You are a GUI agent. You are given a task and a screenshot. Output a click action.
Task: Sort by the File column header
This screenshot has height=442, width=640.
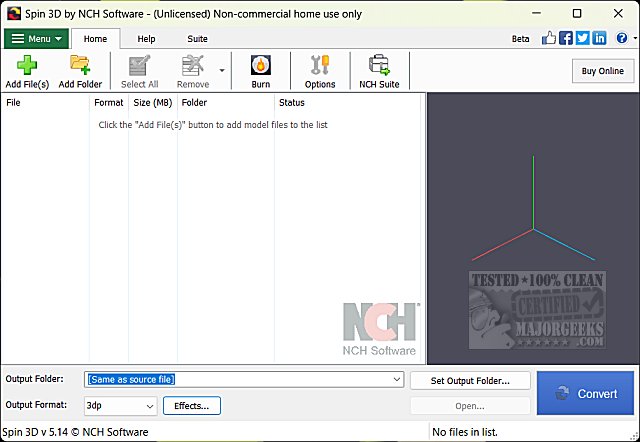point(45,102)
